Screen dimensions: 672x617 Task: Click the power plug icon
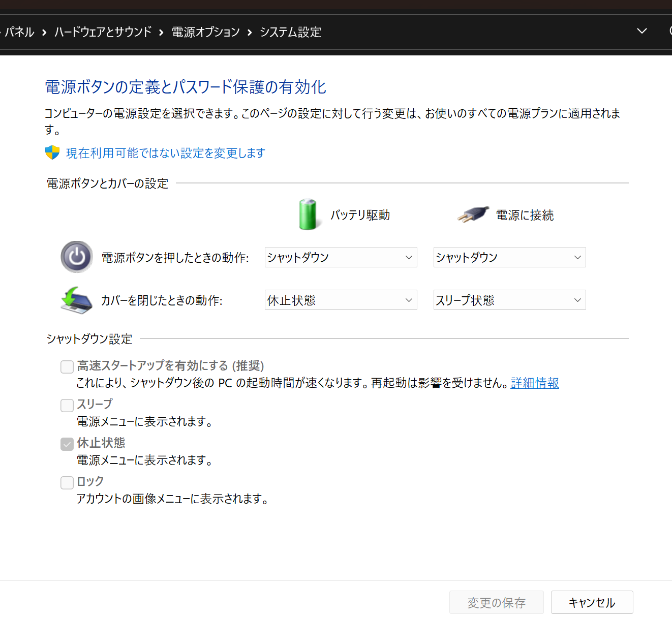[x=473, y=214]
